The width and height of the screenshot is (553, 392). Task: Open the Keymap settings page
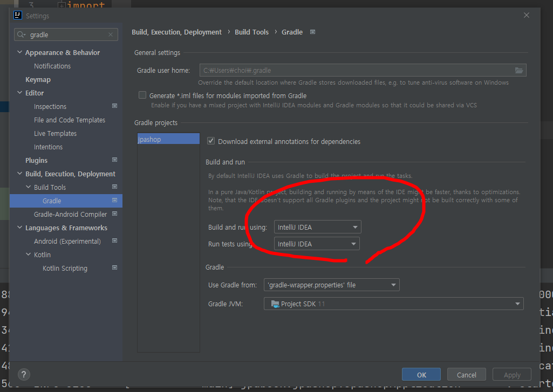click(38, 79)
